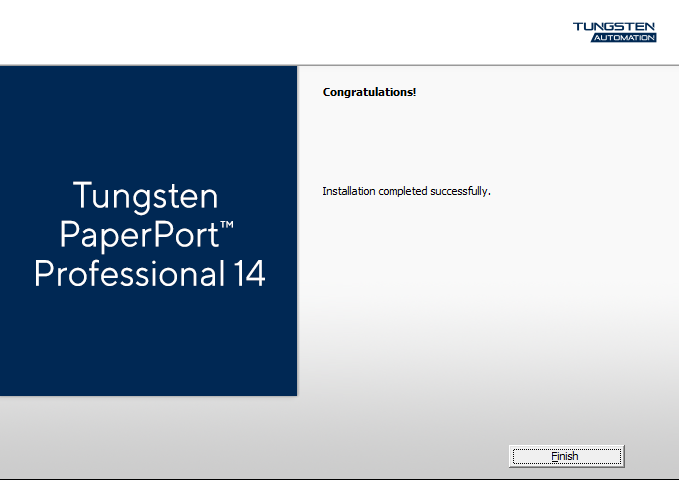Click the word 'successfully' in the status message

click(x=459, y=190)
